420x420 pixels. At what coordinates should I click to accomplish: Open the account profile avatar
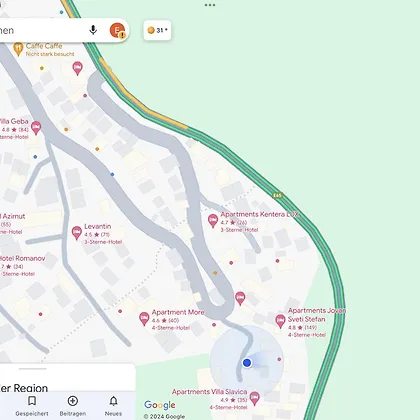click(118, 30)
